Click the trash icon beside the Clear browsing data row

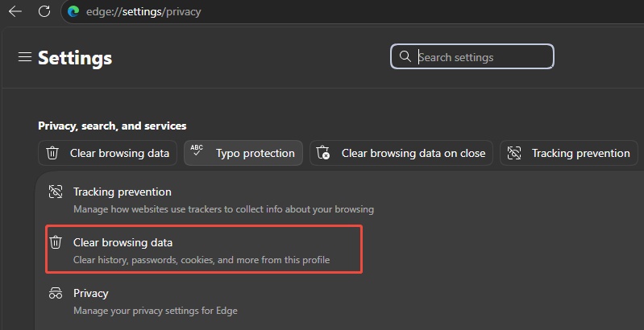(x=56, y=242)
